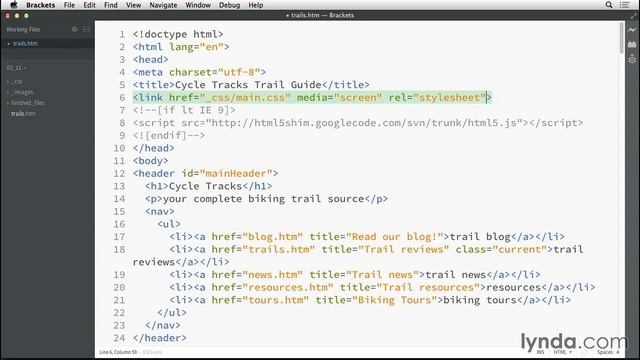Select trails.htm in Working Files list
Screen dimensions: 640x360
coord(25,43)
